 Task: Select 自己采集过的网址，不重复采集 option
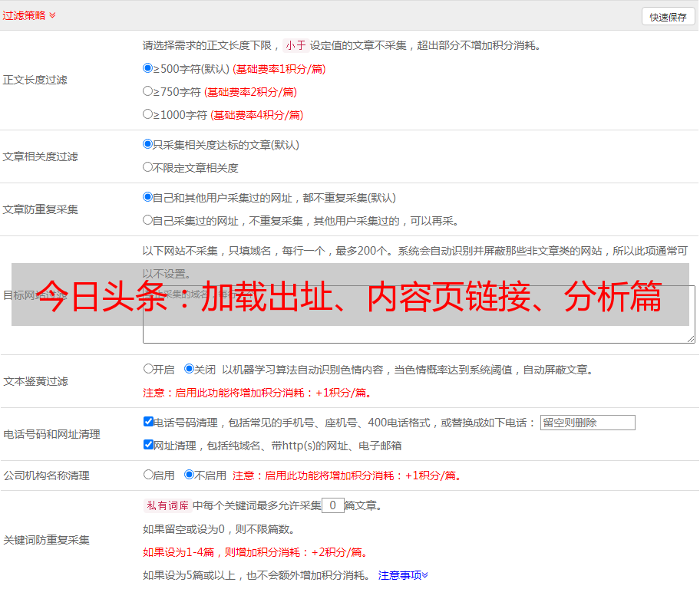pyautogui.click(x=148, y=220)
